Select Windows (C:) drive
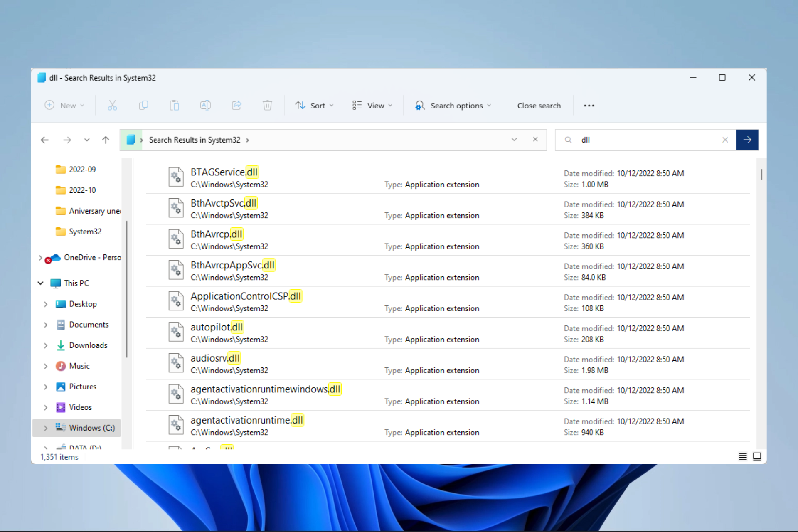 (76, 428)
